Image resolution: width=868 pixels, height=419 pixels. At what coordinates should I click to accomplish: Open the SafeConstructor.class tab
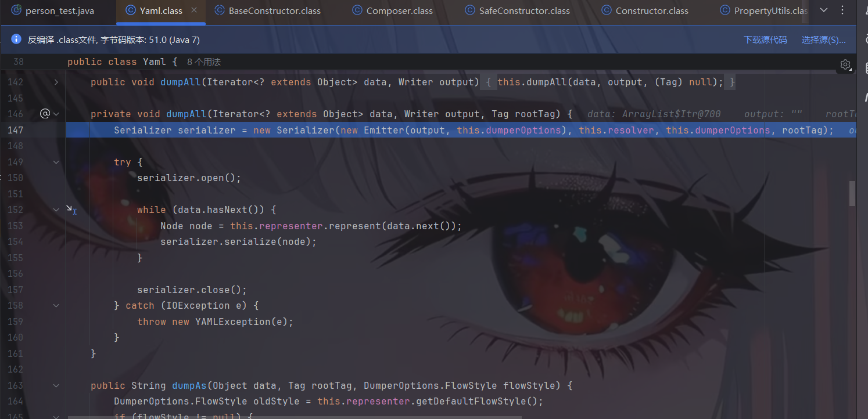tap(517, 10)
